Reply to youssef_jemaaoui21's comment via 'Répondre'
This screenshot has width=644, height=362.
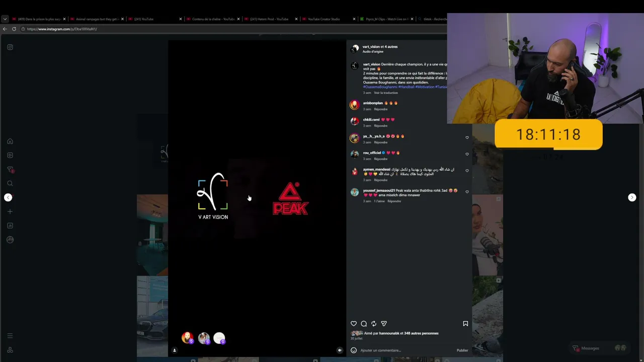tap(394, 201)
